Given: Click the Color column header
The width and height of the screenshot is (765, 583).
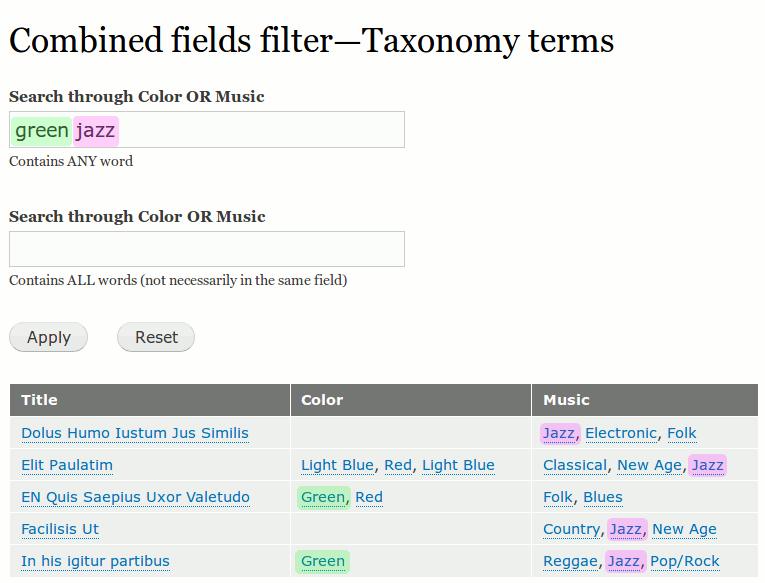Looking at the screenshot, I should click(322, 400).
